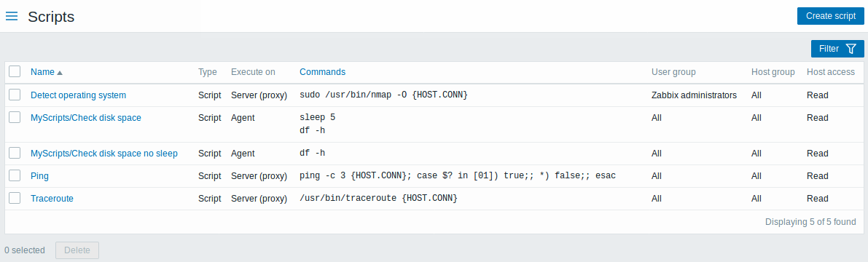The width and height of the screenshot is (868, 262).
Task: Check MyScripts/Check disk space checkbox
Action: pyautogui.click(x=15, y=117)
